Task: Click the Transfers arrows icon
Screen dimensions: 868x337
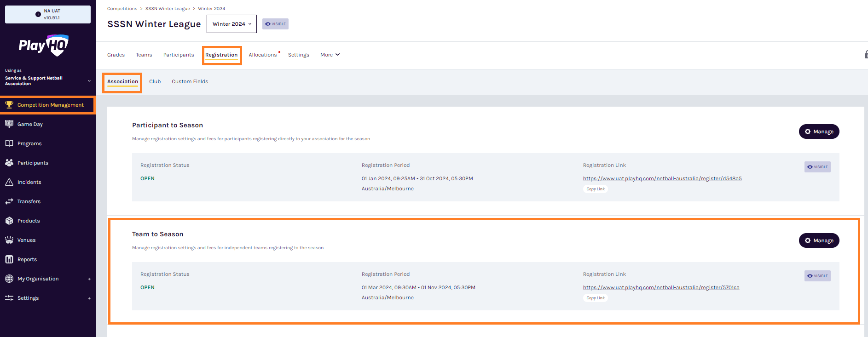Action: point(9,201)
